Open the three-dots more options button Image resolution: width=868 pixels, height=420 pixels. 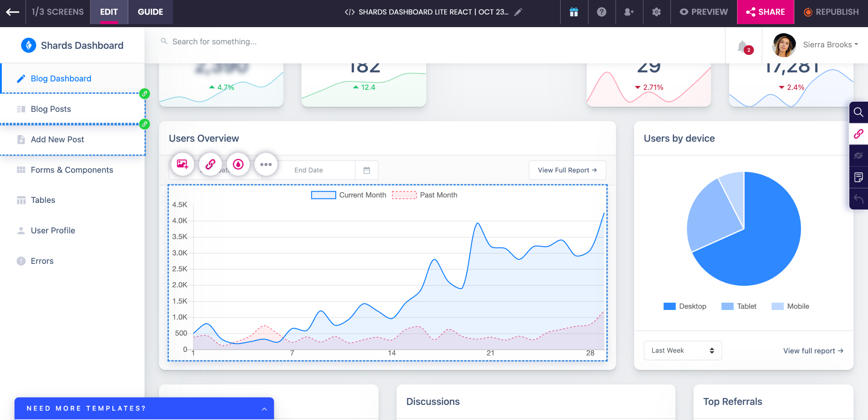pos(266,164)
